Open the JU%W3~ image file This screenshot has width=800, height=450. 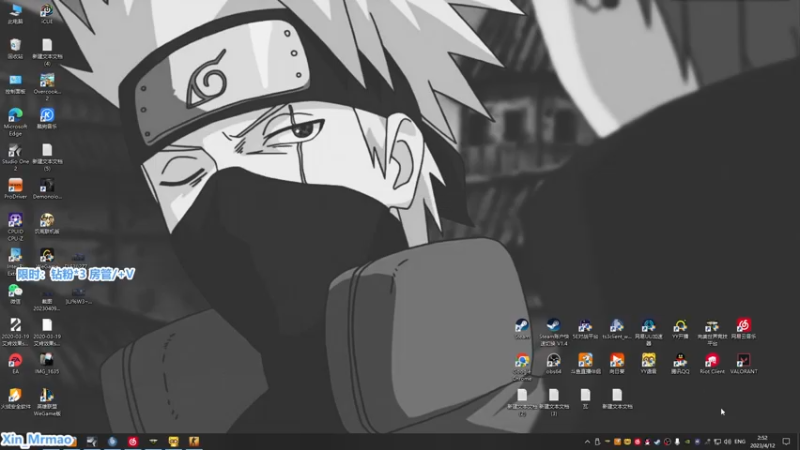(x=78, y=295)
